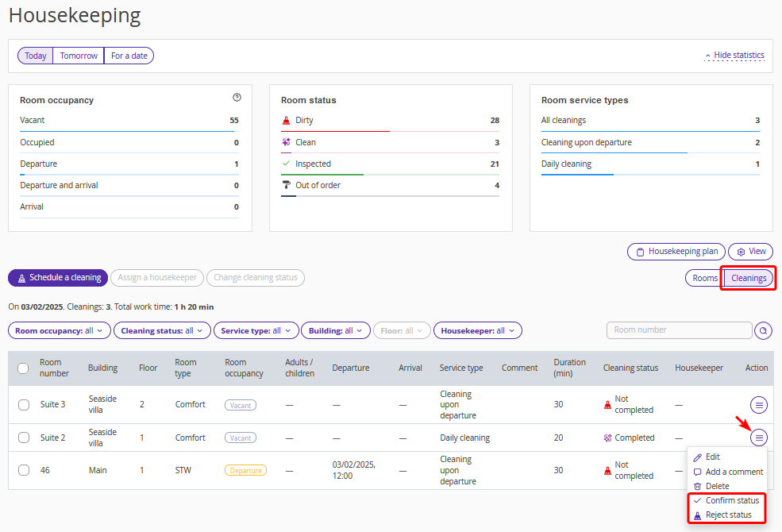This screenshot has width=782, height=532.
Task: Click the room number search magnifier icon
Action: pos(763,330)
